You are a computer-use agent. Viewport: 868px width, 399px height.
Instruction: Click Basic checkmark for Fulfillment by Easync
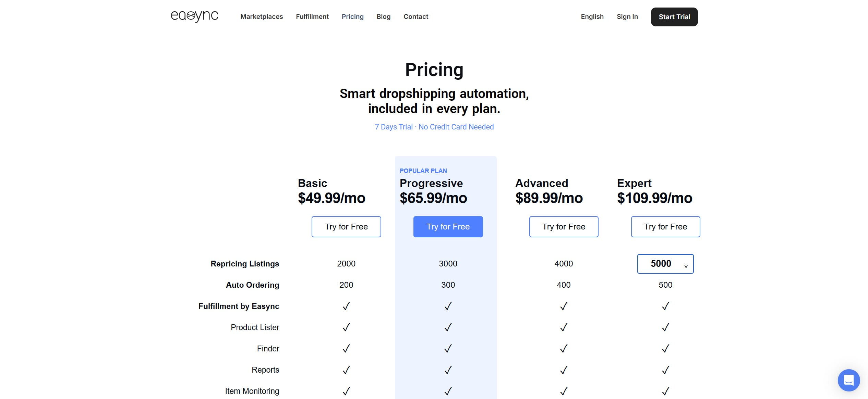(x=346, y=306)
